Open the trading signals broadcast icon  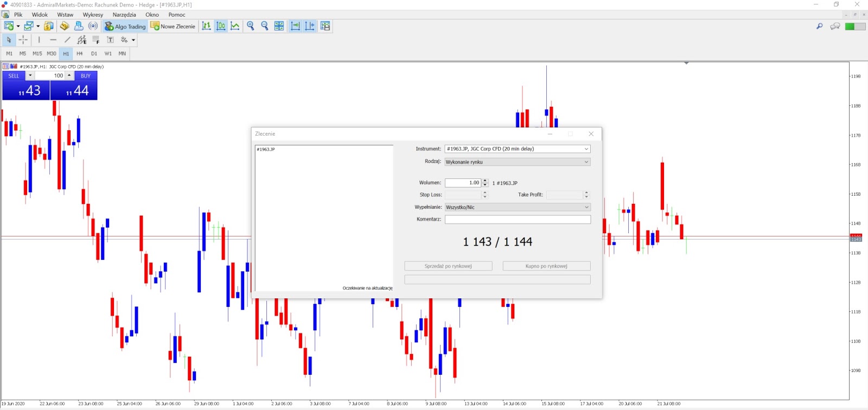pyautogui.click(x=93, y=26)
